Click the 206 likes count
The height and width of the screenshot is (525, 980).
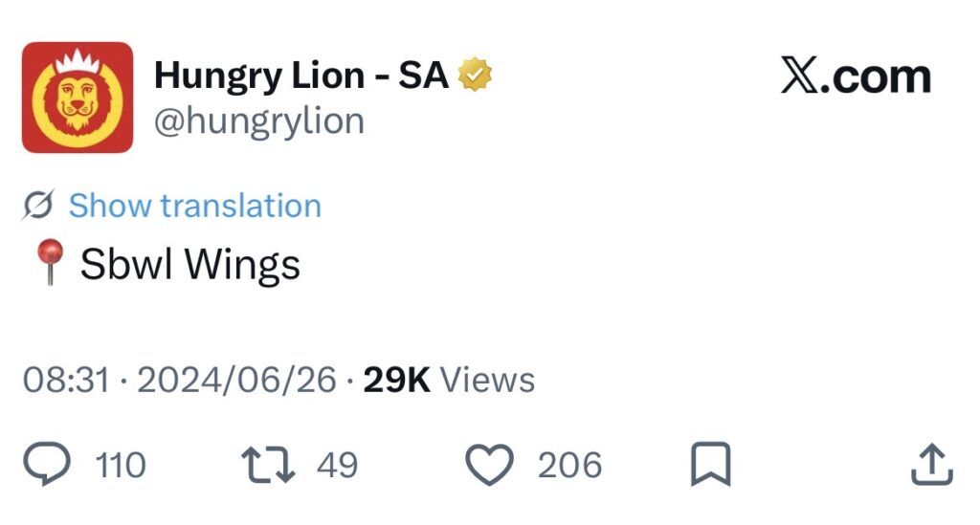(x=569, y=466)
